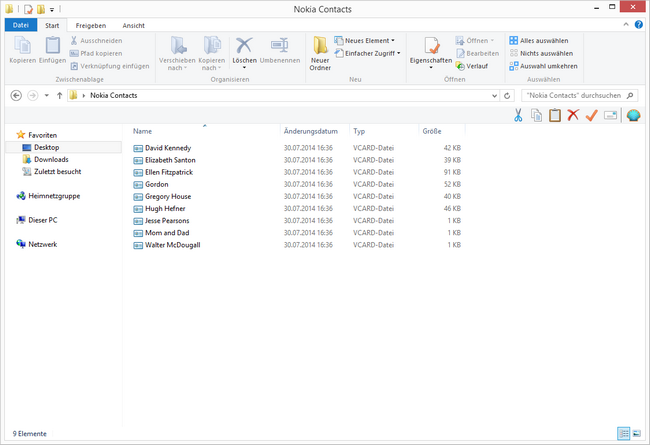The image size is (650, 445).
Task: Switch to the Ansicht ribbon tab
Action: coord(133,25)
